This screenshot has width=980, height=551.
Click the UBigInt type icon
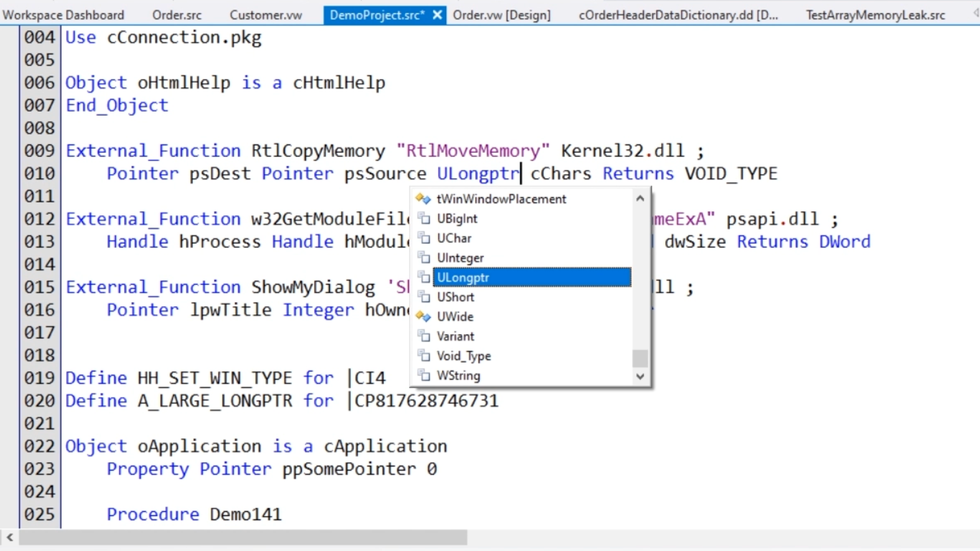[424, 218]
